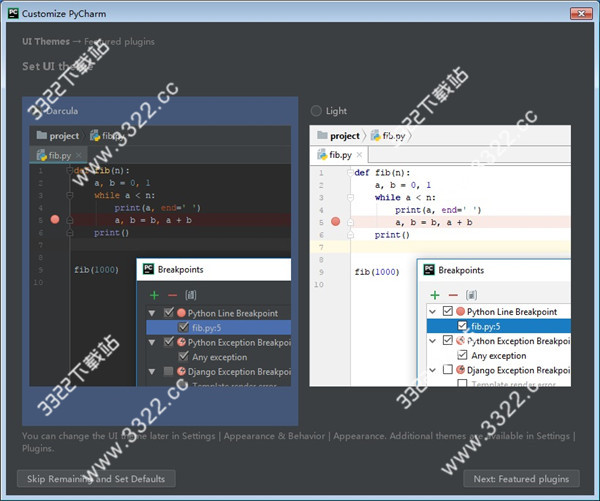Click red minus remove icon in Light Breakpoints

tap(453, 295)
